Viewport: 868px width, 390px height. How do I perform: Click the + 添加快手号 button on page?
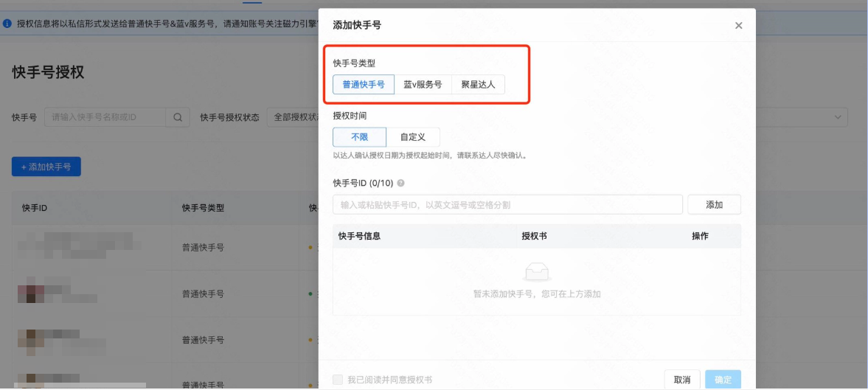(46, 167)
